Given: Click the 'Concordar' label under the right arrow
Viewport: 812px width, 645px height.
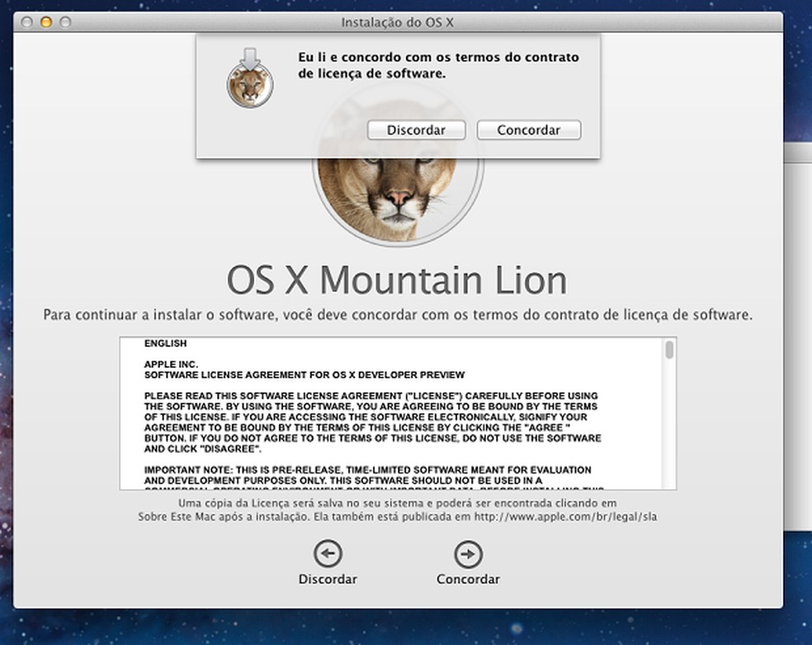Looking at the screenshot, I should (x=468, y=579).
